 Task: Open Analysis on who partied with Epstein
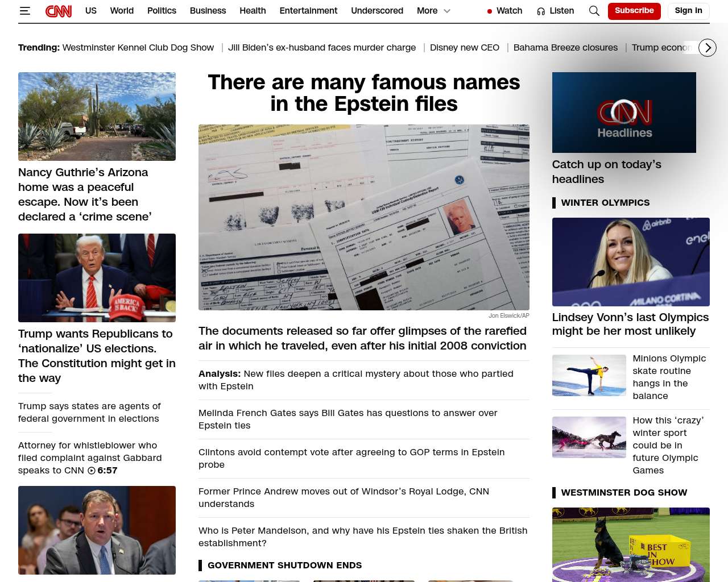coord(356,380)
